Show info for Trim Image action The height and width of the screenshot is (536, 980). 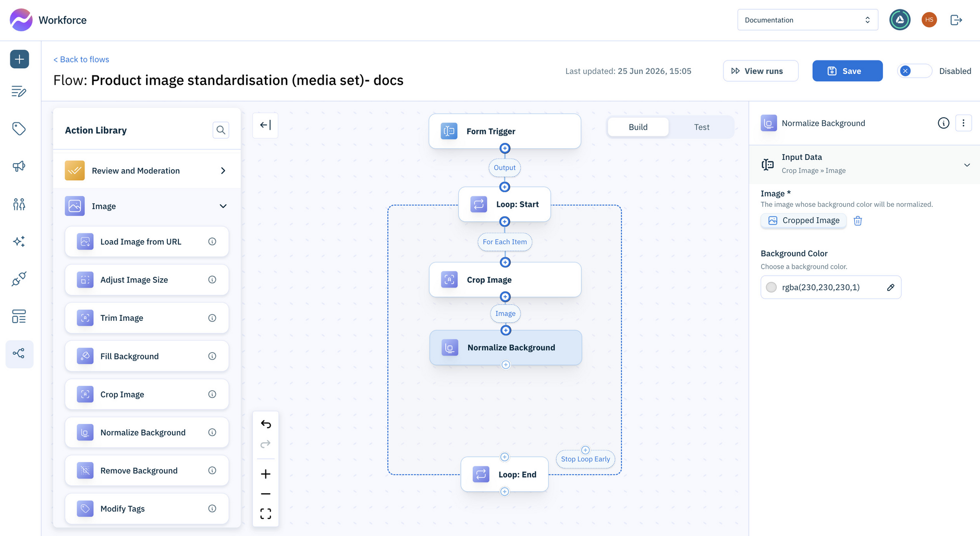click(x=212, y=318)
